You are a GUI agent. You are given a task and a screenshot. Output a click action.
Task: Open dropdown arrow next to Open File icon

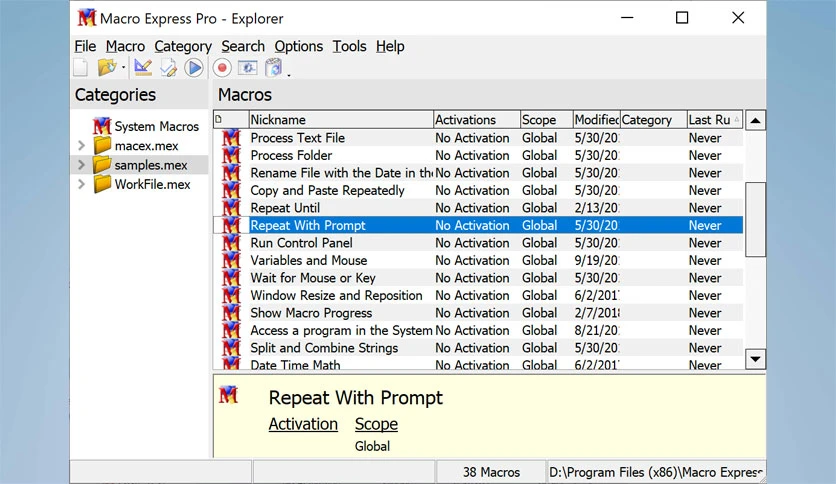coord(123,68)
